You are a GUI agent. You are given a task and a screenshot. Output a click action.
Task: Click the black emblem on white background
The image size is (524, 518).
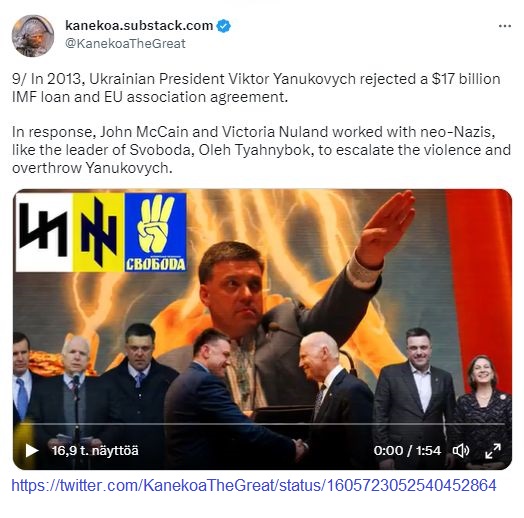(x=44, y=233)
